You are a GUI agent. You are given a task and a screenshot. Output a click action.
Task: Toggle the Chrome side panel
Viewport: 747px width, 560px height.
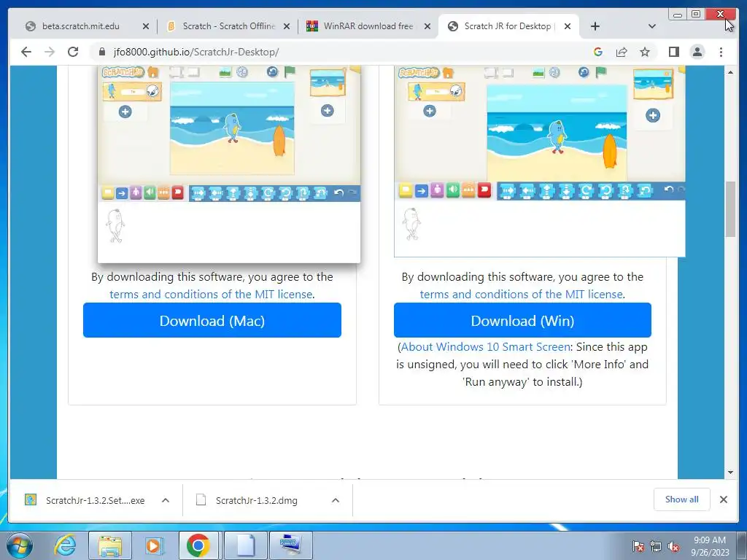[673, 52]
